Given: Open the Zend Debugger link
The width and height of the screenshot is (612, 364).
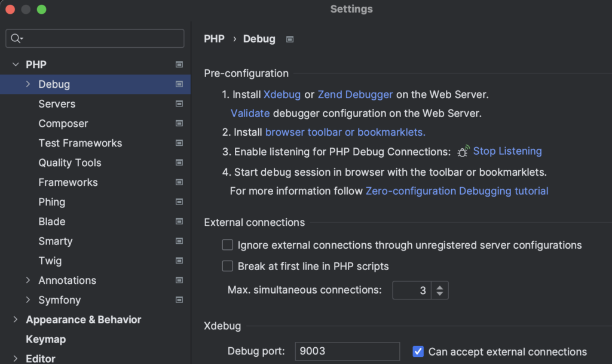Looking at the screenshot, I should pos(355,94).
